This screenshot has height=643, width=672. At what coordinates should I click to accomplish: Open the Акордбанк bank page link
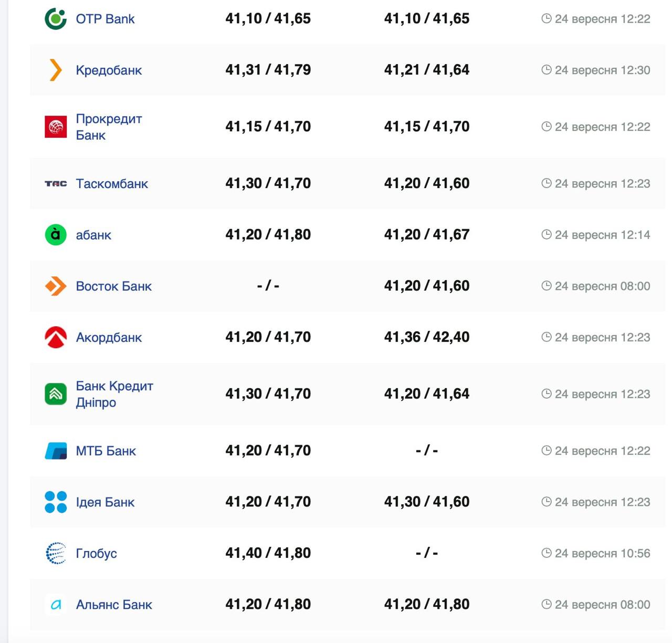click(109, 337)
